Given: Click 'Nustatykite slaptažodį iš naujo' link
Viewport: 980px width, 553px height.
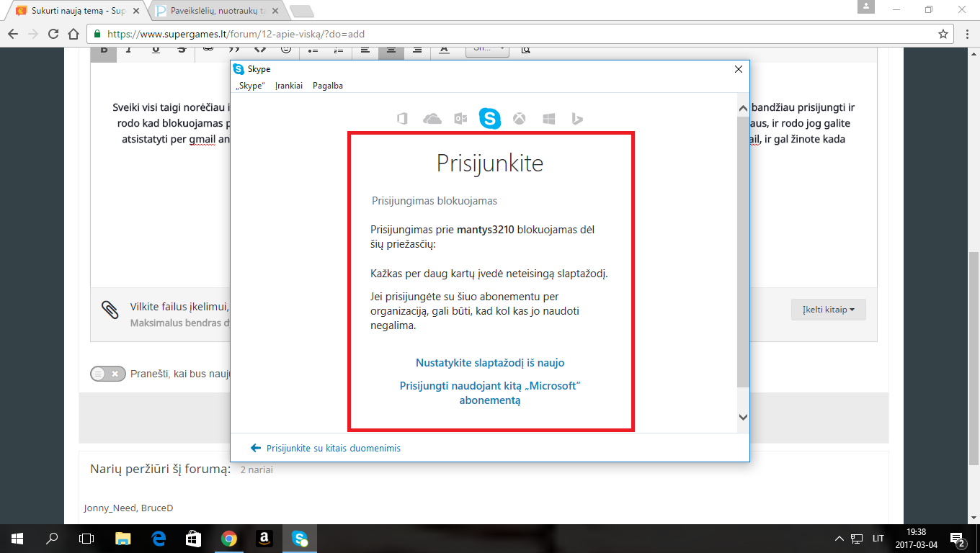Looking at the screenshot, I should pyautogui.click(x=490, y=363).
